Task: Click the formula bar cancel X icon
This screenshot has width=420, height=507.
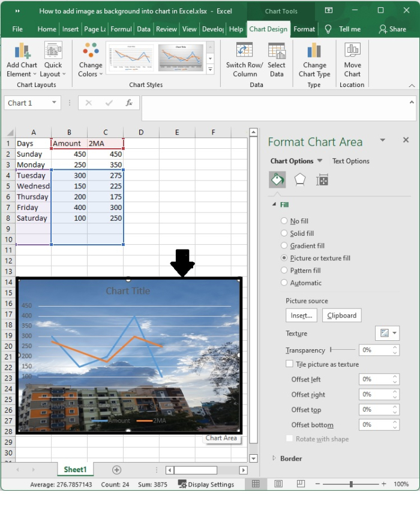Action: click(88, 103)
